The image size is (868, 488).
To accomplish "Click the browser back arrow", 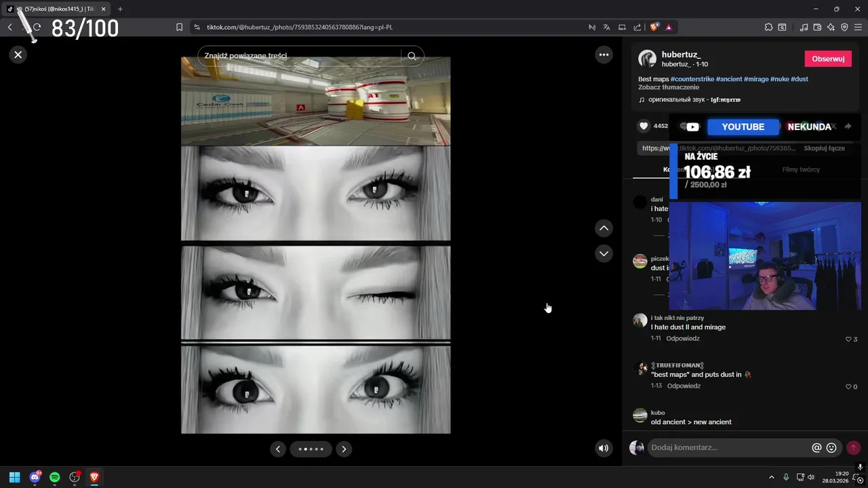I will [x=10, y=27].
